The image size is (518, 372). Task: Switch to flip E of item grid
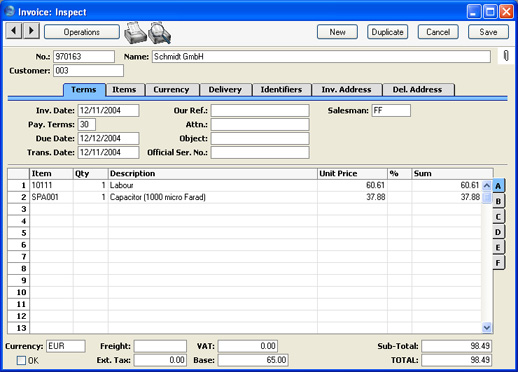(498, 247)
